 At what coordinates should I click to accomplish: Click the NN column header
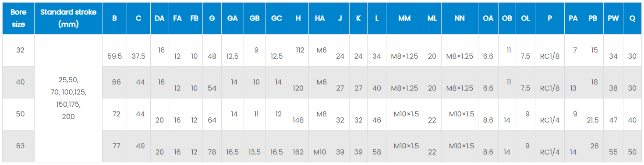[460, 18]
